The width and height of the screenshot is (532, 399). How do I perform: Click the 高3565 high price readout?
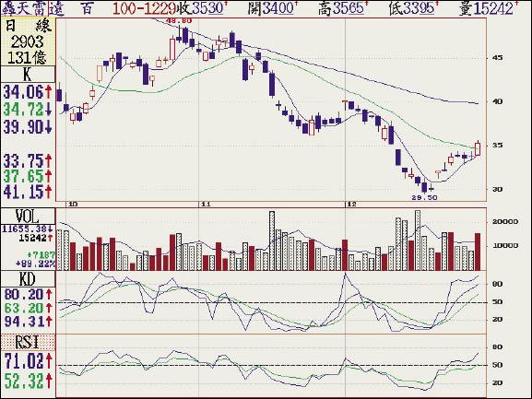[x=343, y=8]
